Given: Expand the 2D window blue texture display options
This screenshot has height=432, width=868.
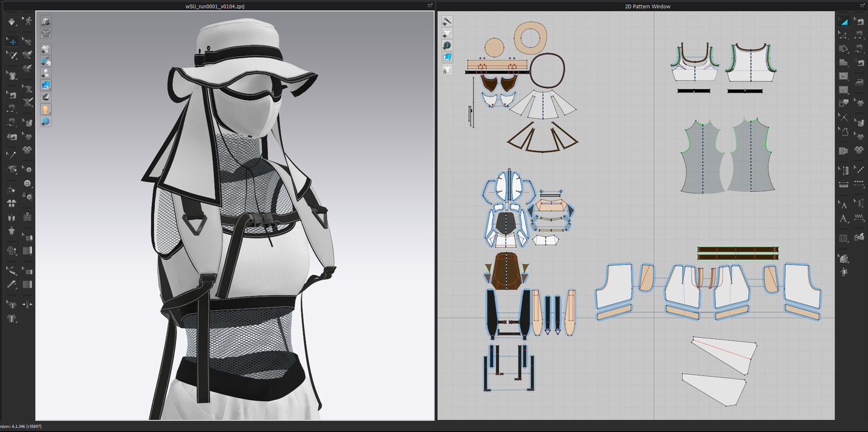Looking at the screenshot, I should (447, 57).
